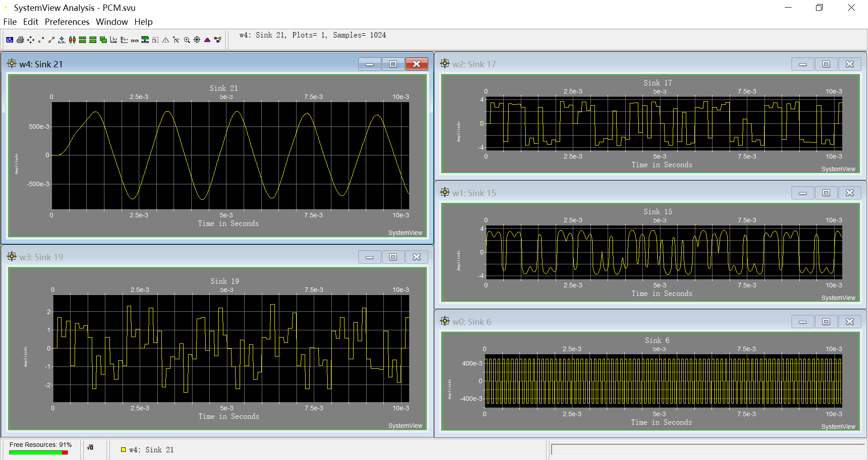Screen dimensions: 868x460
Task: Click the "w2: Sink 17" title bar text
Action: [x=474, y=64]
